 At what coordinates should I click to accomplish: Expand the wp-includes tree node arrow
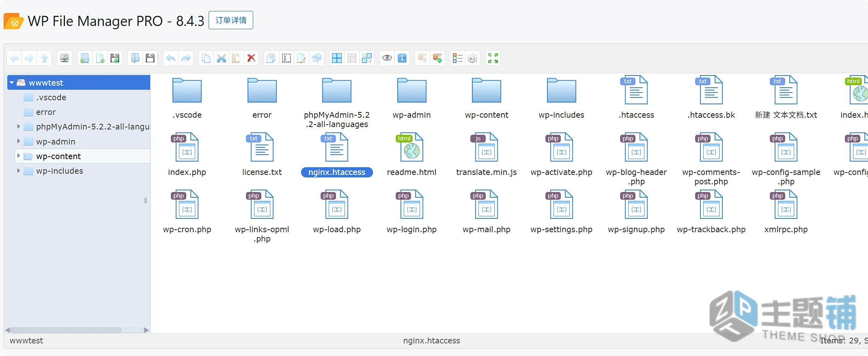[x=18, y=171]
